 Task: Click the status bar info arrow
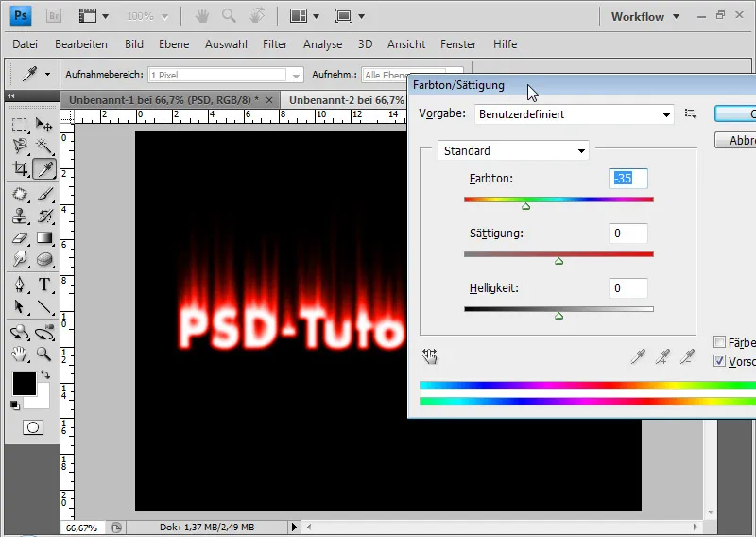pos(294,527)
